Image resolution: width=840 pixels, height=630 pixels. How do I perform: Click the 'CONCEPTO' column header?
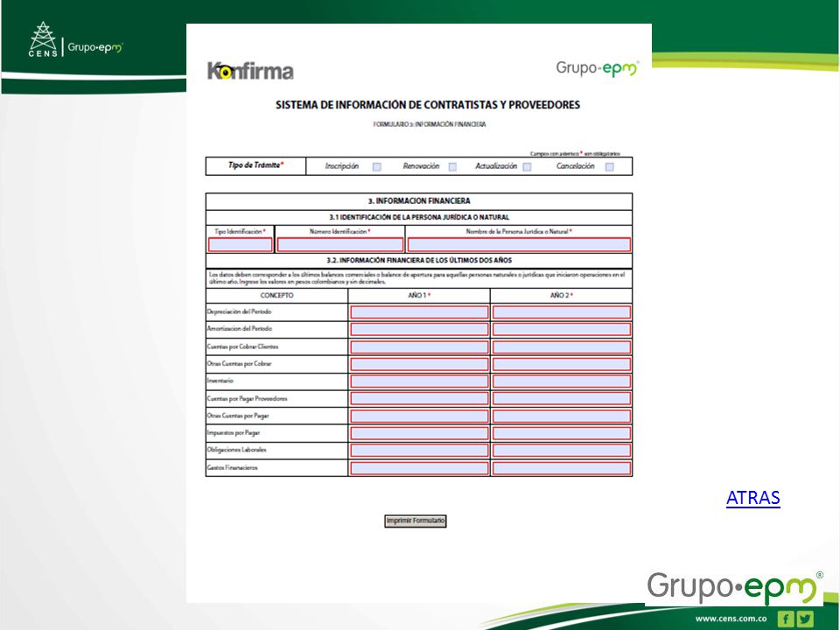coord(277,295)
